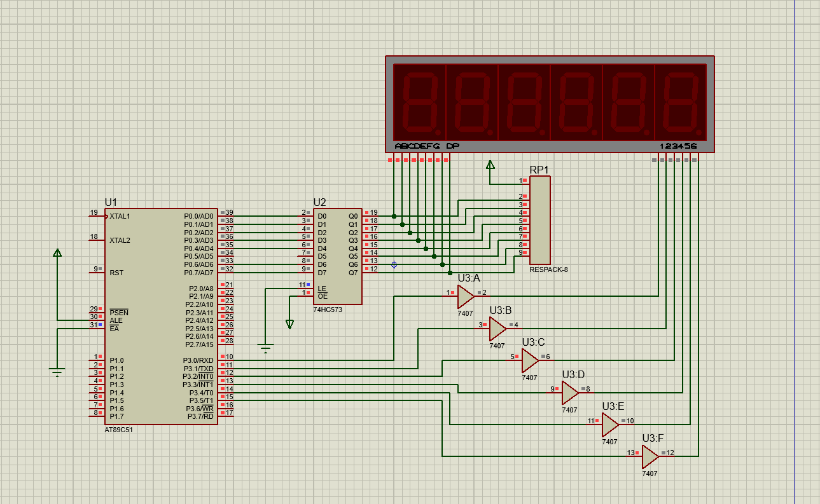Select the U3:C buffer triangle symbol
This screenshot has height=504, width=820.
(530, 360)
